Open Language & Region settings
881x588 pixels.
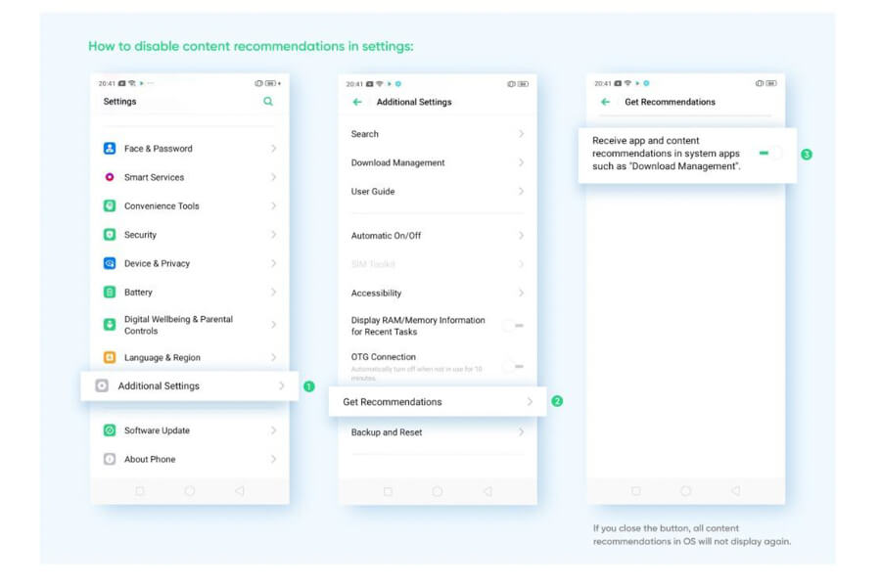(162, 358)
